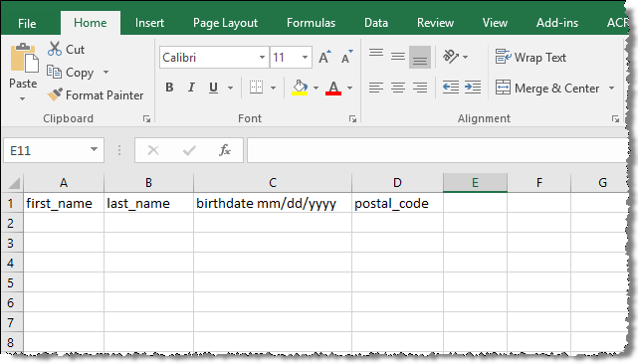Click Merge & Center
The width and height of the screenshot is (638, 364).
tap(547, 88)
